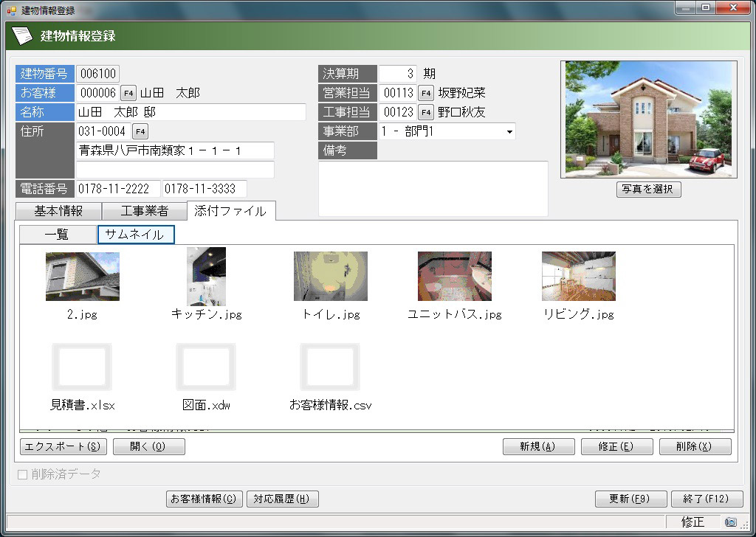Toggle the 削除済データ checkbox
The image size is (756, 537).
[x=22, y=474]
